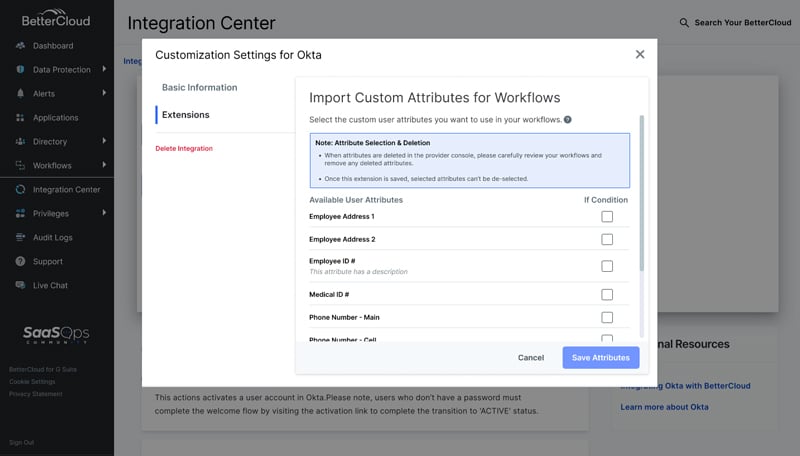Open Integrating Okta with BetterCloud link

click(685, 386)
